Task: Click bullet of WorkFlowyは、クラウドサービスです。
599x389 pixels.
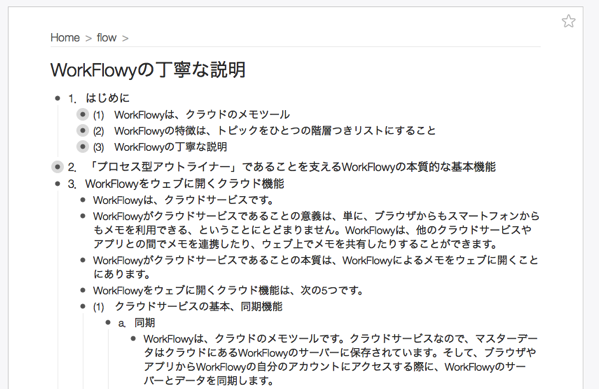Action: (x=83, y=199)
